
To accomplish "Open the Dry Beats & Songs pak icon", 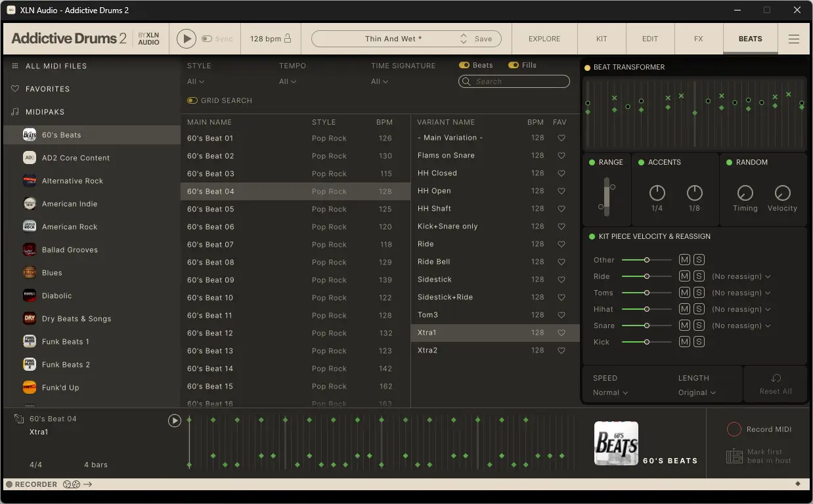I will [x=30, y=318].
